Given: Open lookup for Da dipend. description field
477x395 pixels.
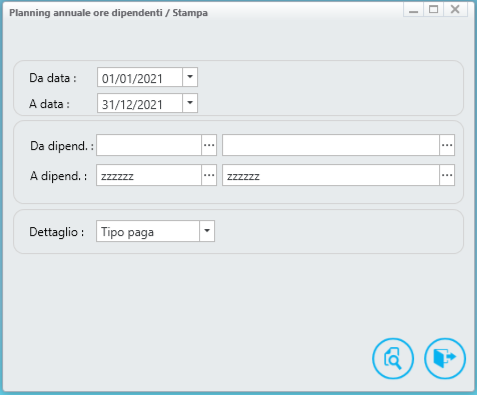Looking at the screenshot, I should click(447, 145).
